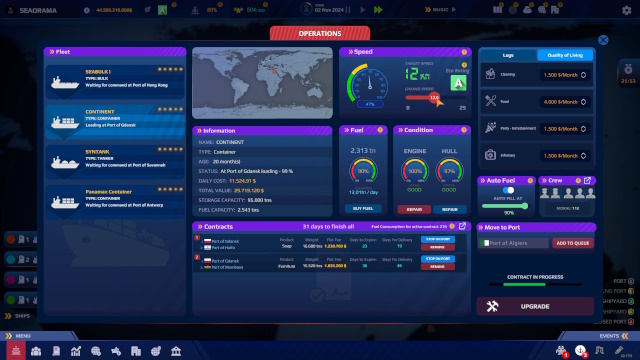This screenshot has height=360, width=640.
Task: Open the Port of Algiers destination selector
Action: coord(514,243)
